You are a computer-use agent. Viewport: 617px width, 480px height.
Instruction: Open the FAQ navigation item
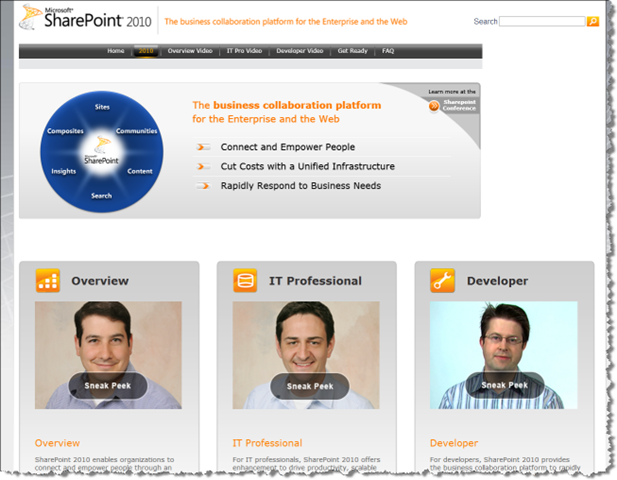pyautogui.click(x=388, y=51)
